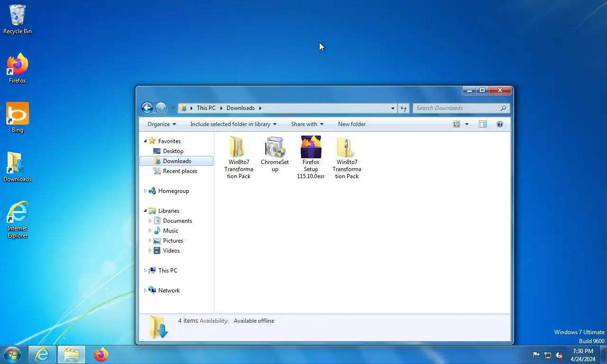Open the view options dropdown arrow

[467, 124]
